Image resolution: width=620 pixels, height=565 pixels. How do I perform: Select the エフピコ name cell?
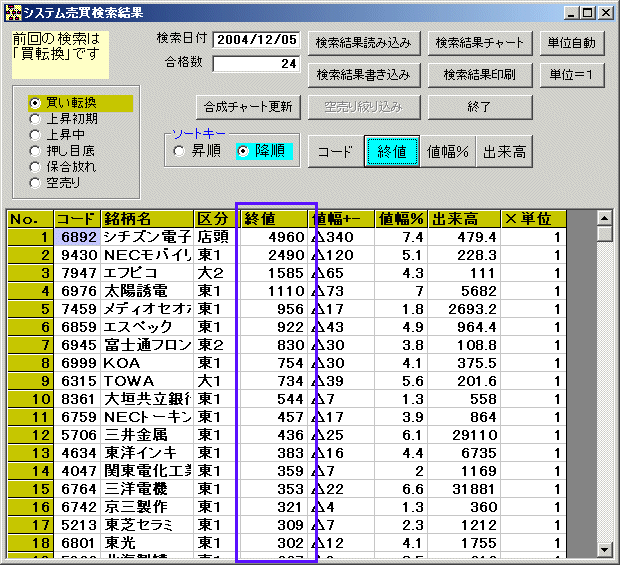(147, 273)
